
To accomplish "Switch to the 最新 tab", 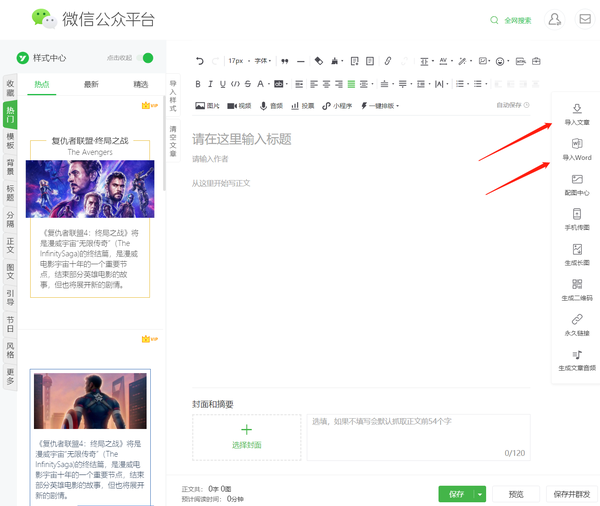I will point(91,84).
